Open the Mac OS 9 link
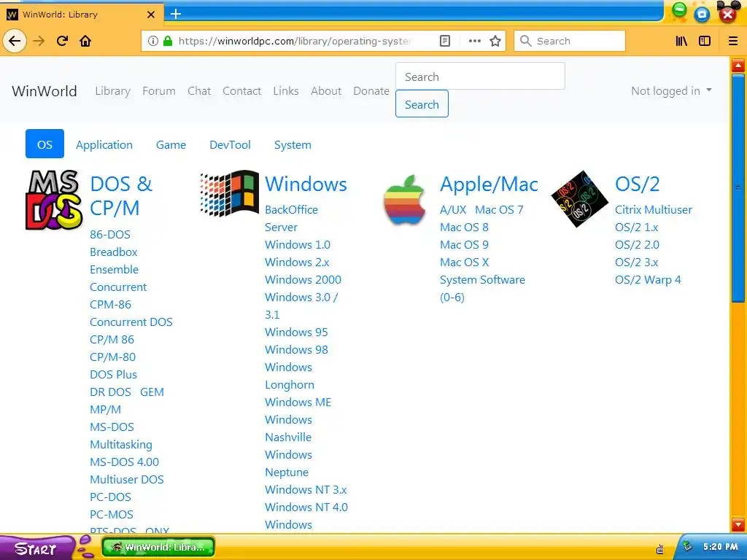Viewport: 747px width, 560px height. point(464,245)
